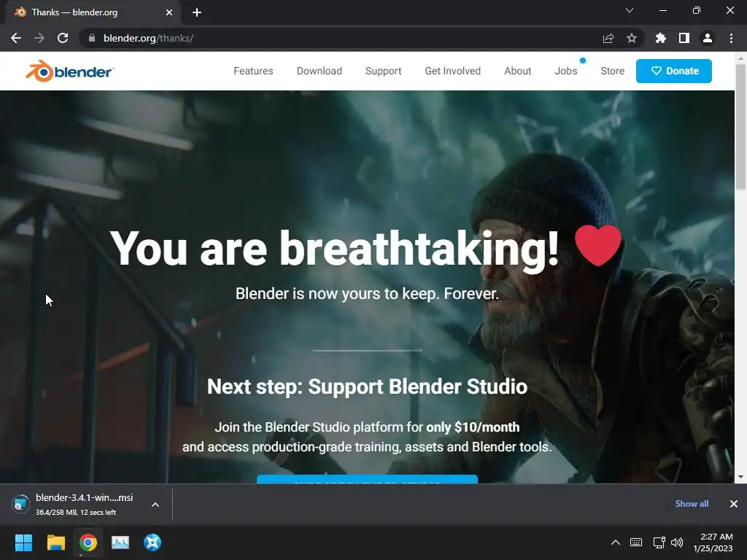
Task: Open File Explorer from the taskbar
Action: [55, 542]
